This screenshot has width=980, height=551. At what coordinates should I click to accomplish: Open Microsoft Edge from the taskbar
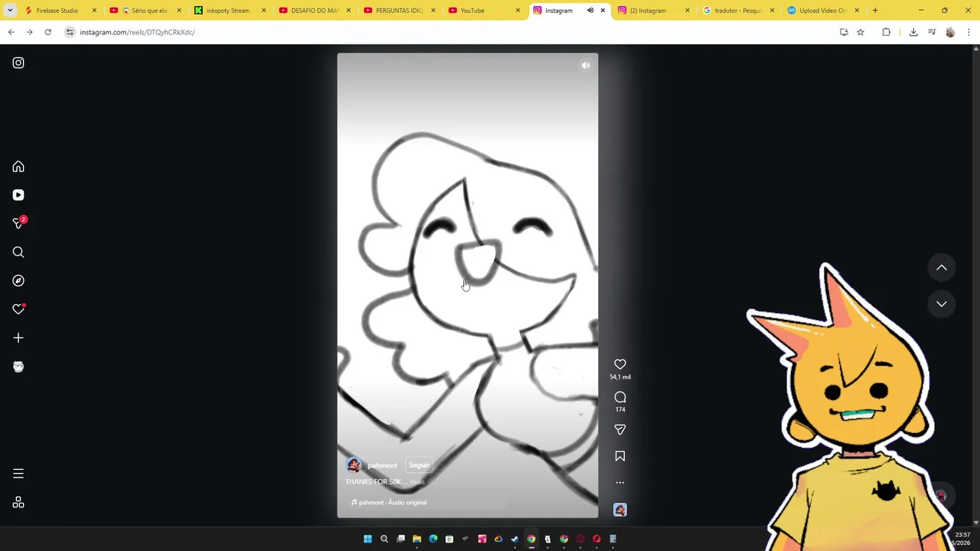pos(433,540)
